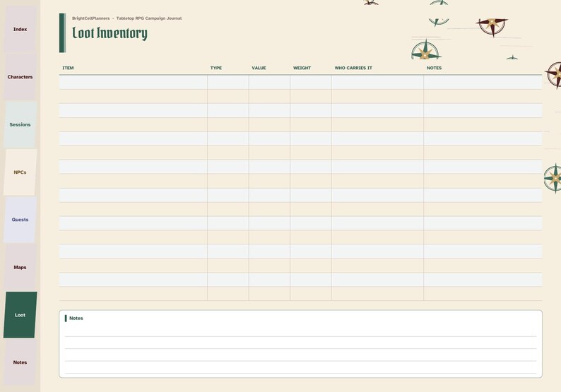Click the TYPE column header
This screenshot has width=561, height=392.
[216, 68]
